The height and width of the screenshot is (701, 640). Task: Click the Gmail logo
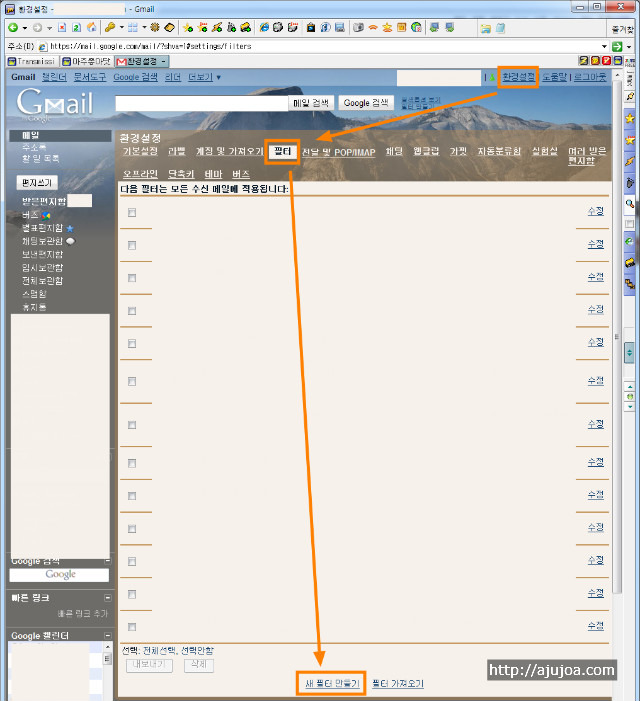pos(55,104)
